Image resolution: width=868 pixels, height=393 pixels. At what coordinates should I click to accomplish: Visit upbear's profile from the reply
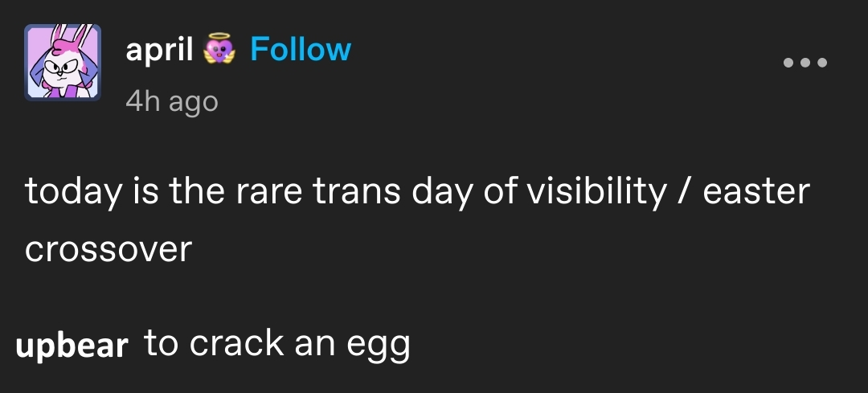pyautogui.click(x=72, y=346)
